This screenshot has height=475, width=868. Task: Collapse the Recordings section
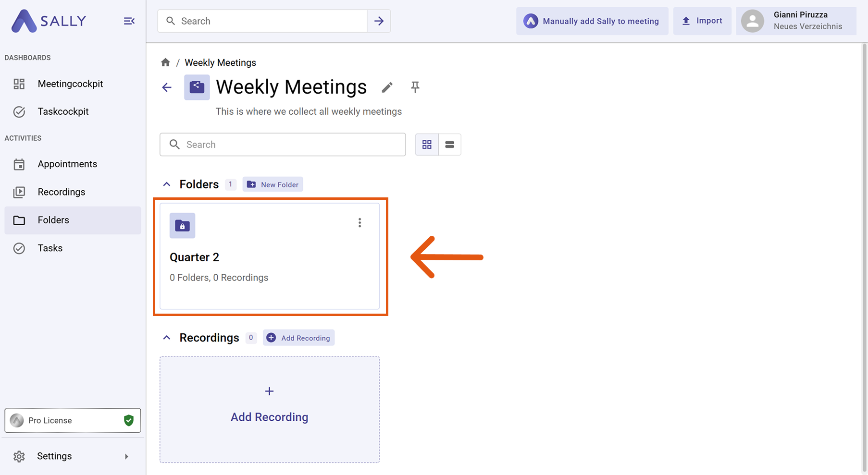(x=167, y=338)
